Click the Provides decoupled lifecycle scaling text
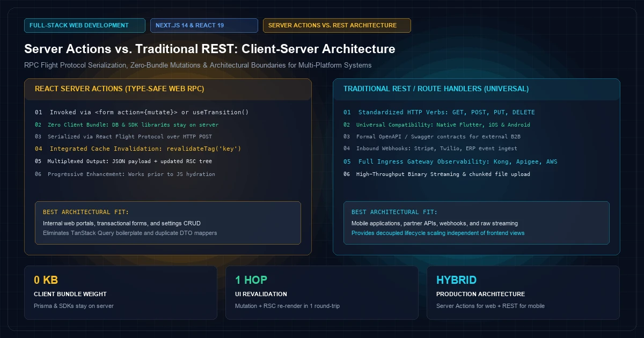Viewport: 644px width, 338px height. pos(438,233)
